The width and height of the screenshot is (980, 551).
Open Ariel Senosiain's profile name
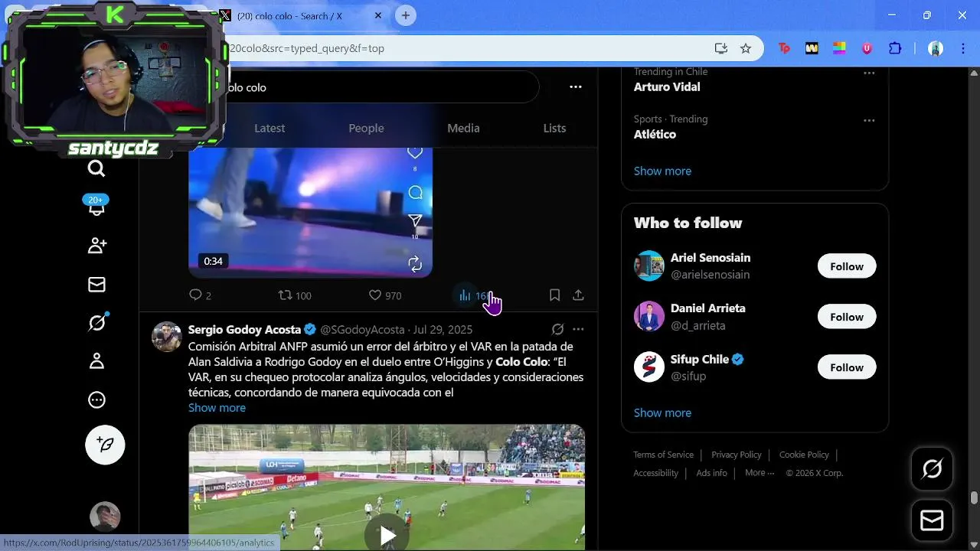click(710, 258)
